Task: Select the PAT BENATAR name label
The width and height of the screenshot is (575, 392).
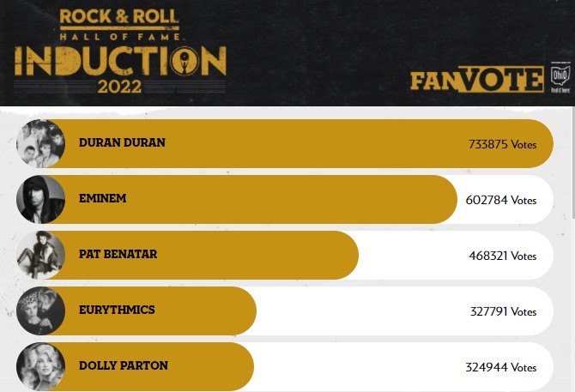Action: click(118, 254)
